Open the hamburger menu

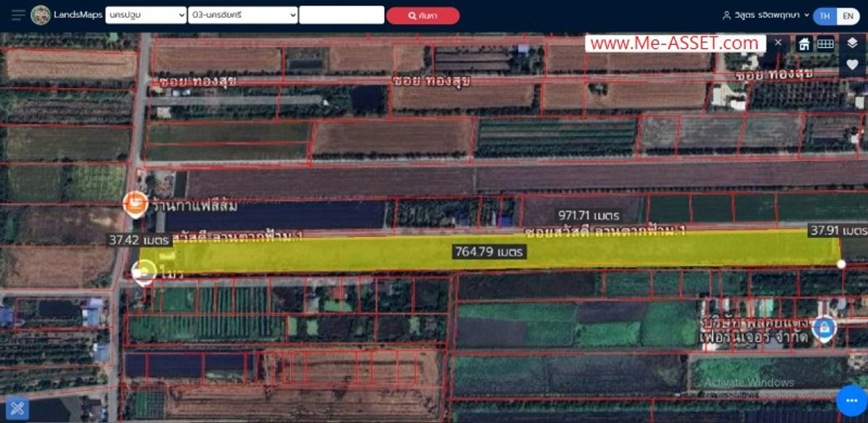coord(18,15)
